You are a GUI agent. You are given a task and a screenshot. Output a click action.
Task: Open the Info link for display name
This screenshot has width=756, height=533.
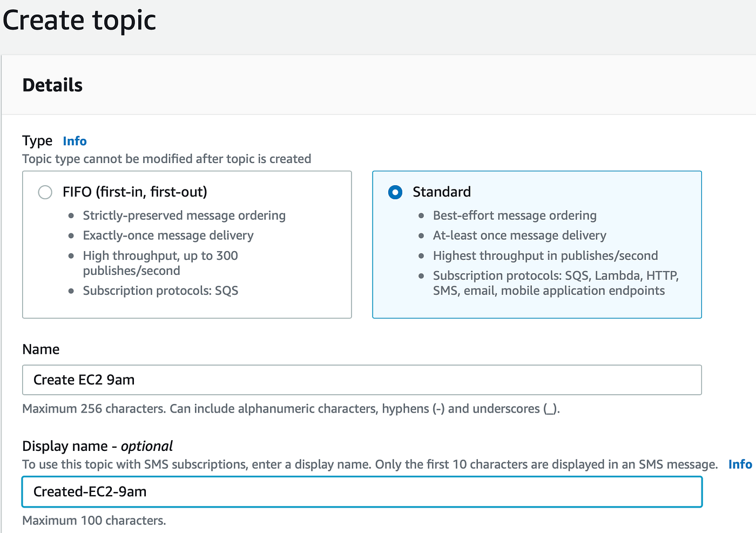(x=740, y=464)
